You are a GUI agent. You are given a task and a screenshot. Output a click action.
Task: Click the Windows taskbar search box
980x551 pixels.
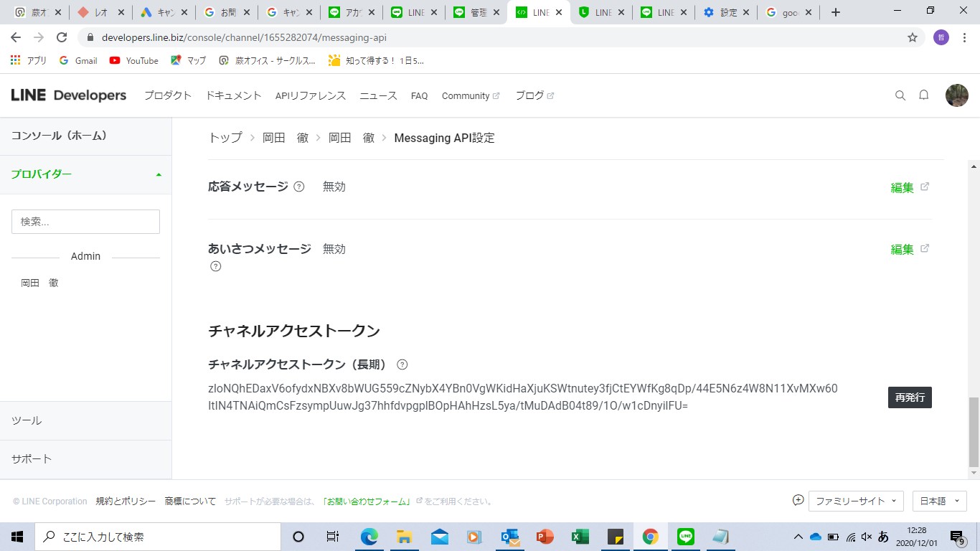[x=158, y=537]
